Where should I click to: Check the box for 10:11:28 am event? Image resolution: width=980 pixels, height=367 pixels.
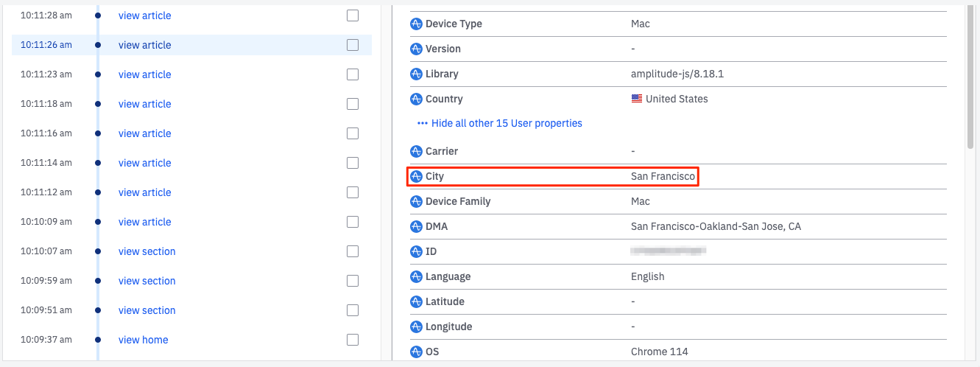353,15
